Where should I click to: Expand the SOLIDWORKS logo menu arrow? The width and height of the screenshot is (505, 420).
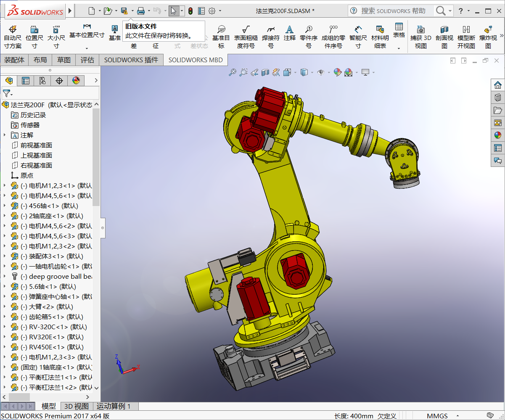(70, 11)
